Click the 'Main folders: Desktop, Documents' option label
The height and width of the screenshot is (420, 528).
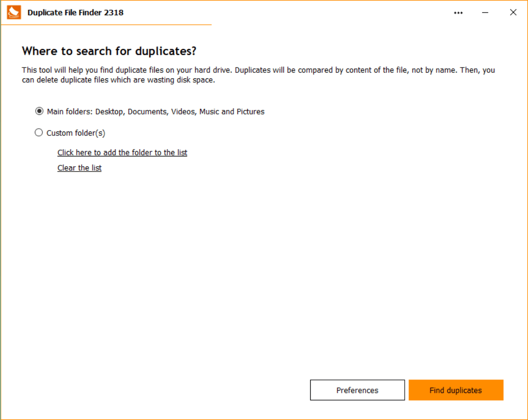tap(155, 111)
